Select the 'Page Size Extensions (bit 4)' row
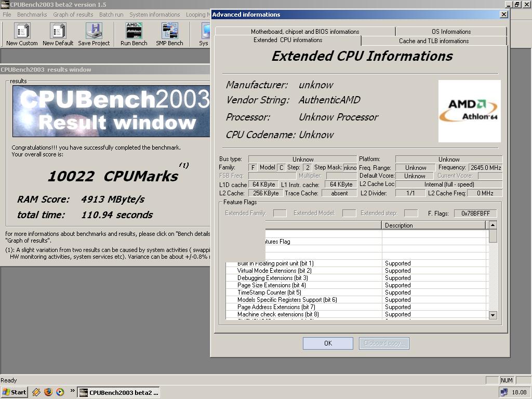 coord(356,285)
